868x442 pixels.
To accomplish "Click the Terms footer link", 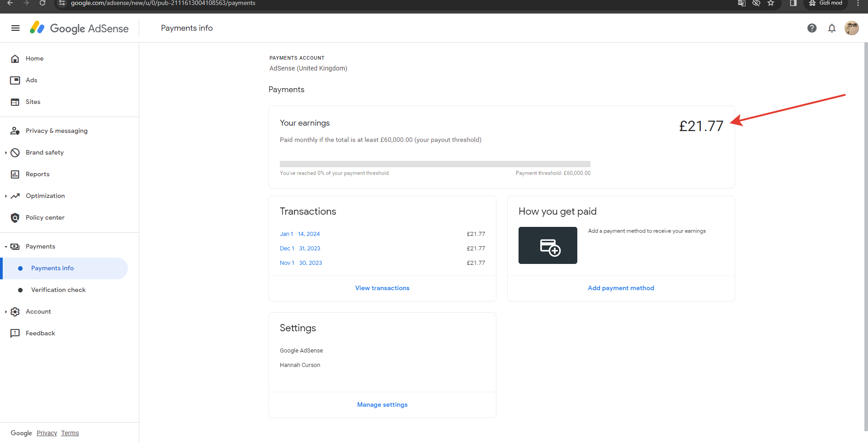I will tap(70, 433).
